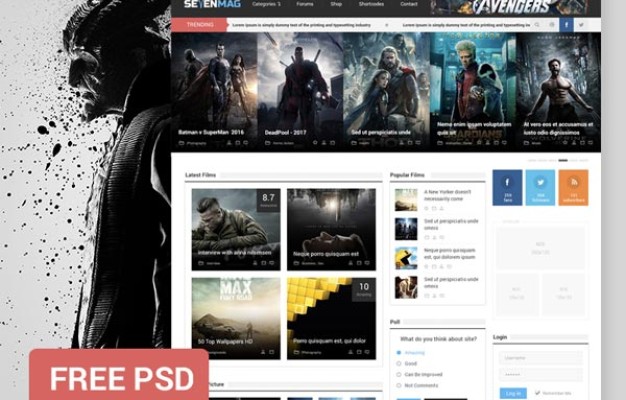Click folder icon on Interview card
This screenshot has width=626, height=400.
tap(201, 263)
